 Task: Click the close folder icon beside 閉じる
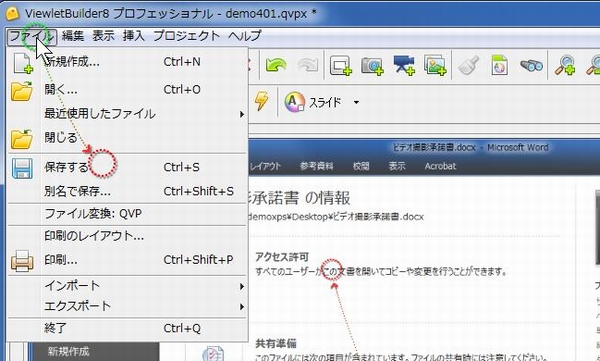22,139
